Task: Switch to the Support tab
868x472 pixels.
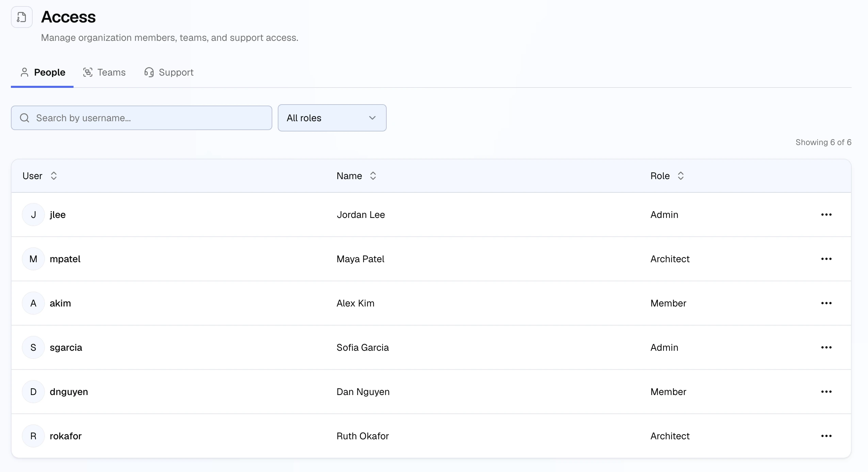Action: tap(169, 72)
